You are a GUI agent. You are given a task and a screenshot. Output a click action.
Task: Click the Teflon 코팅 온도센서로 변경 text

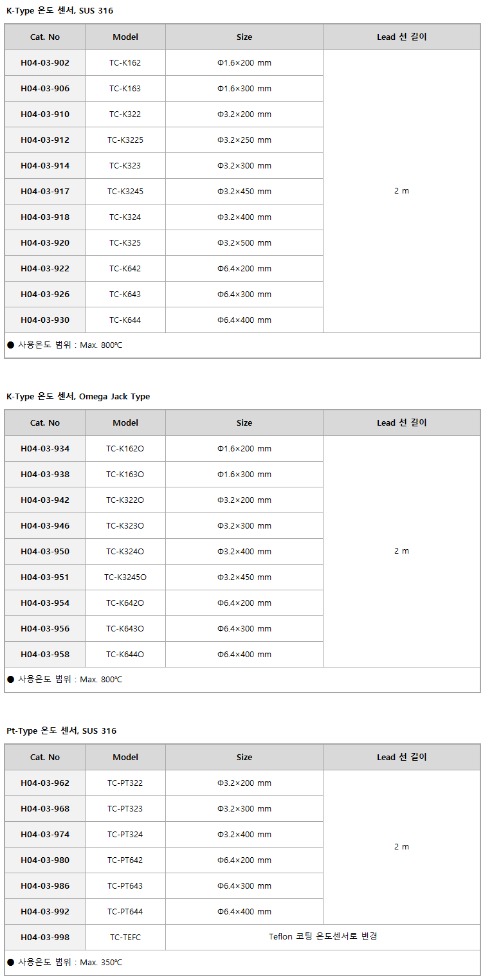coord(323,937)
